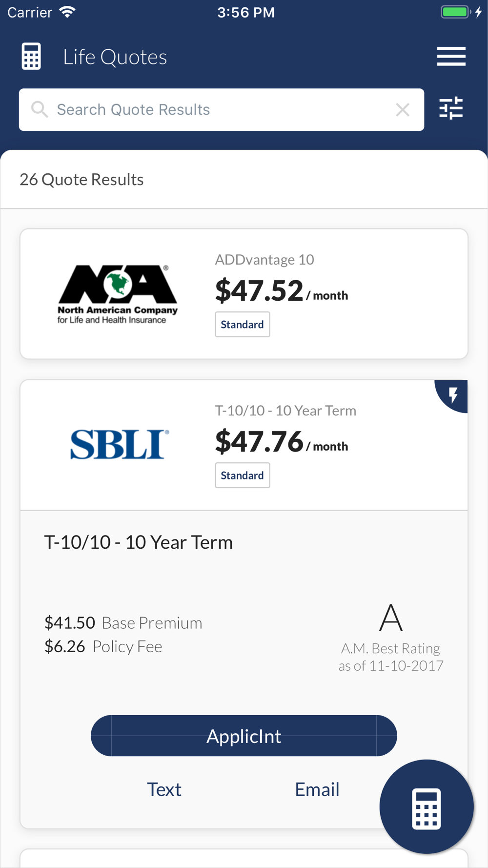Tap the A.M. Best Rating A
The height and width of the screenshot is (868, 488).
391,618
